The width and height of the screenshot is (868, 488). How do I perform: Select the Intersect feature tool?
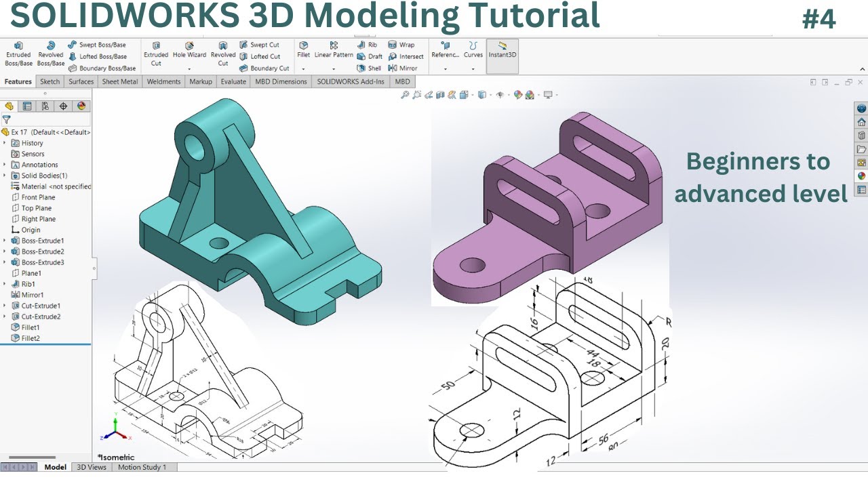[406, 56]
